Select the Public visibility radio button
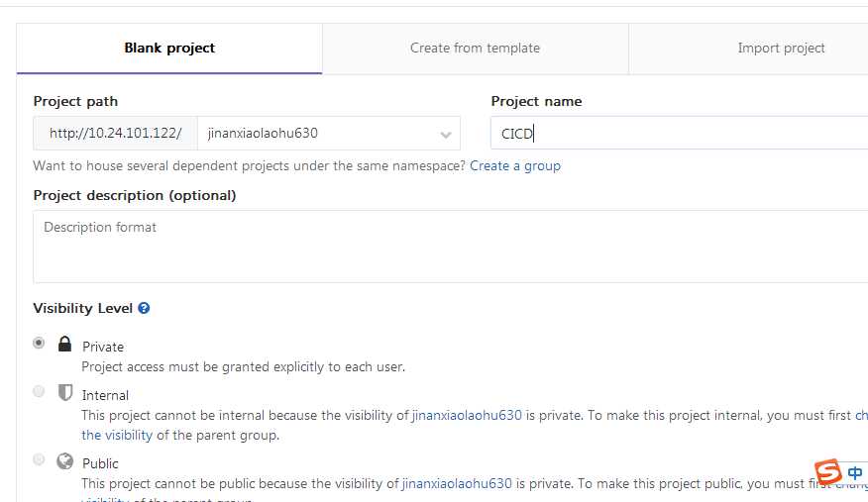 point(39,459)
